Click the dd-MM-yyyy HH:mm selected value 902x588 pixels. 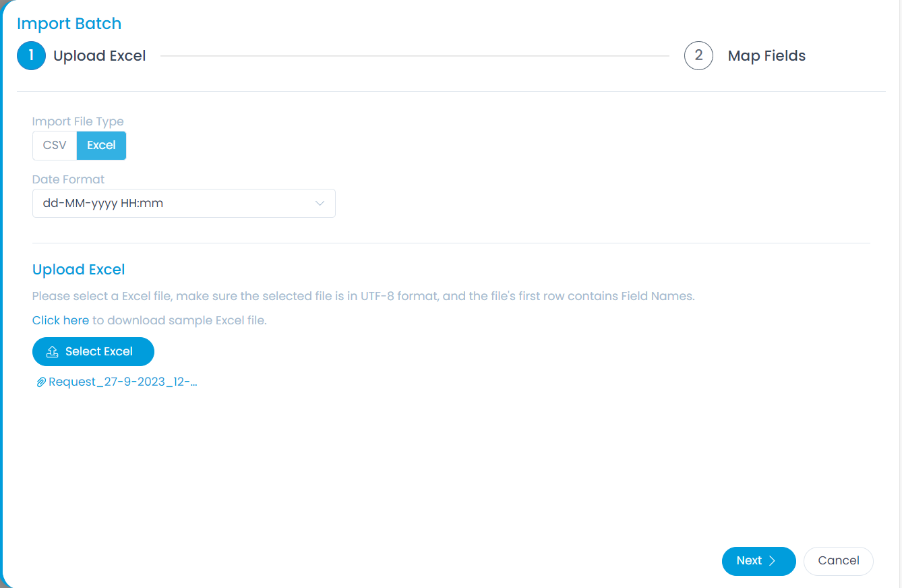click(x=103, y=204)
